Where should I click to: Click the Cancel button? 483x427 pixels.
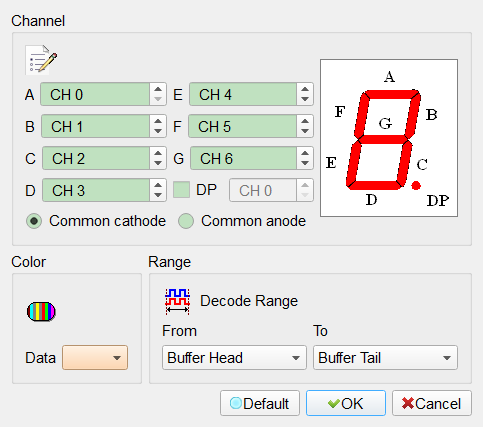(x=432, y=403)
